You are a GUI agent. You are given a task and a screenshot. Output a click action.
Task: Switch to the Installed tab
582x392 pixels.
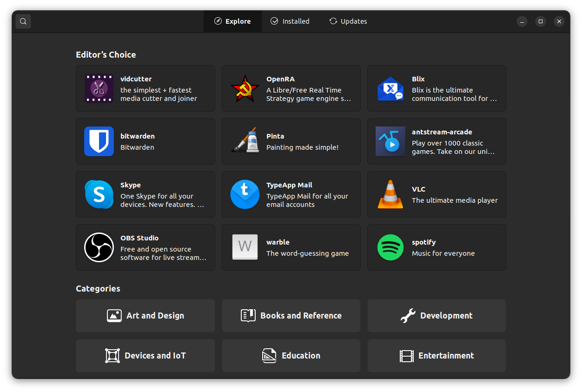tap(290, 21)
